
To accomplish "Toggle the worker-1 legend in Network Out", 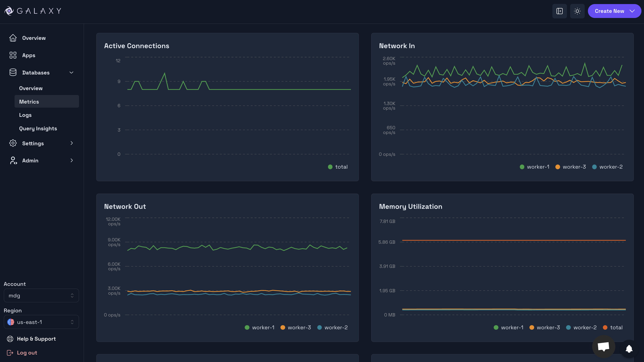I will click(x=259, y=327).
